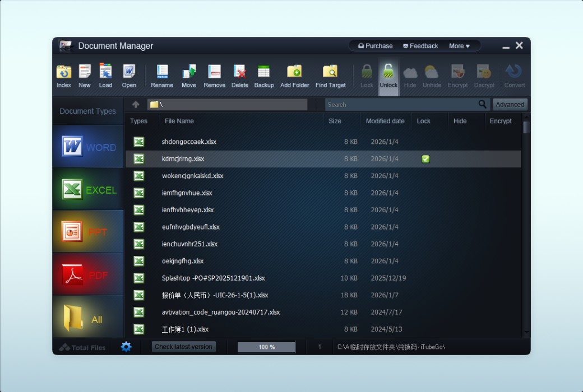Switch to the PDF document type

pos(88,275)
